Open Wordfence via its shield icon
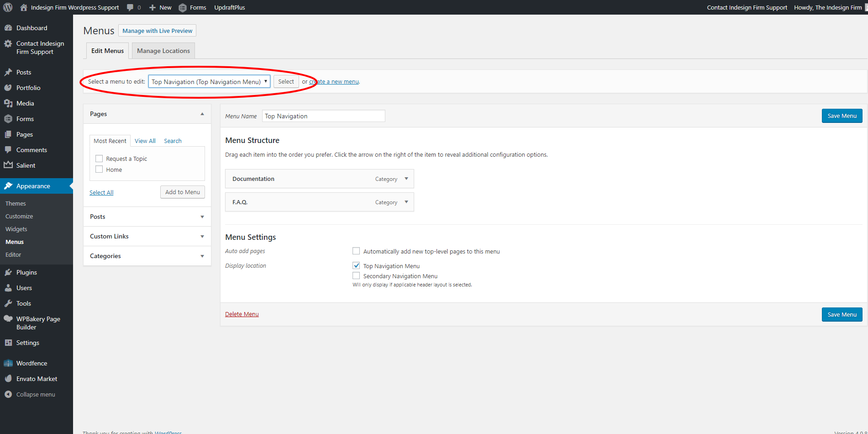Screen dimensions: 868x434 (8, 363)
